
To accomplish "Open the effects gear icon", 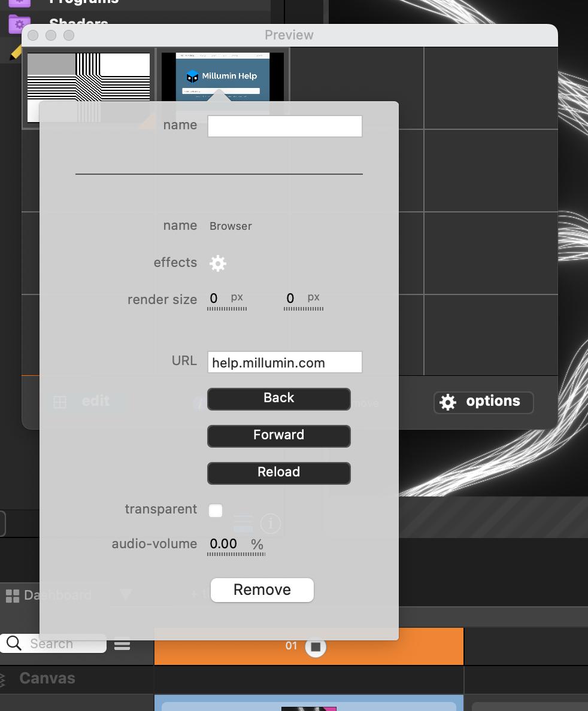I will click(x=218, y=263).
